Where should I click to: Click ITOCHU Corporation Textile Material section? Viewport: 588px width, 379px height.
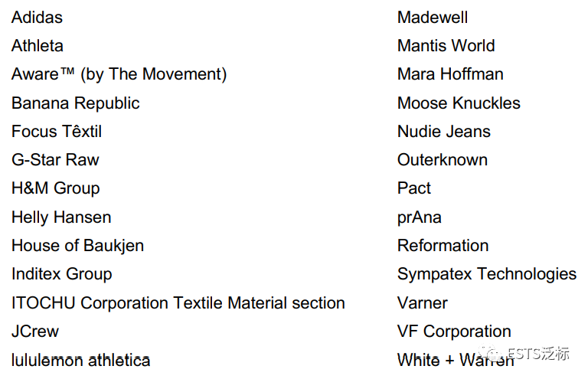tap(178, 303)
